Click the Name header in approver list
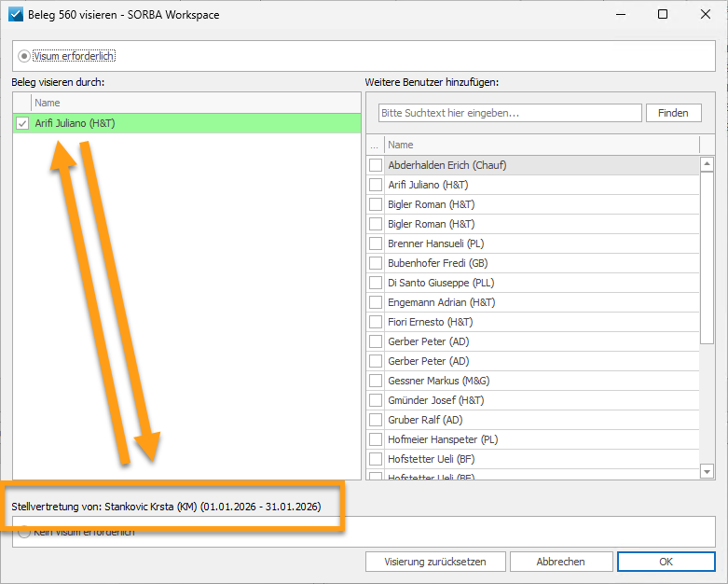Viewport: 728px width, 584px height. pyautogui.click(x=196, y=103)
